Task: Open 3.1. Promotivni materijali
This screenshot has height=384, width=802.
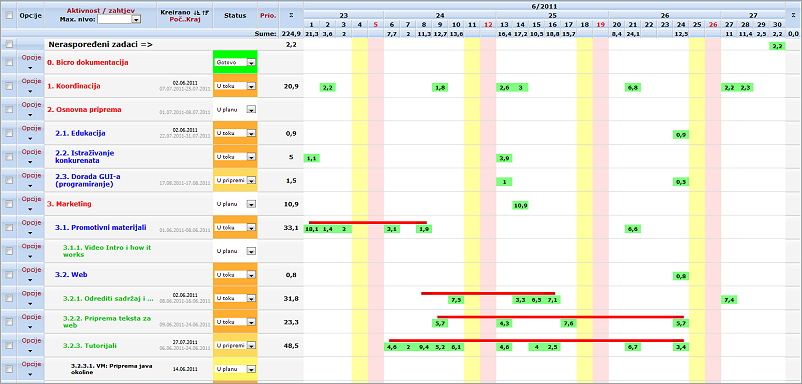Action: tap(101, 228)
